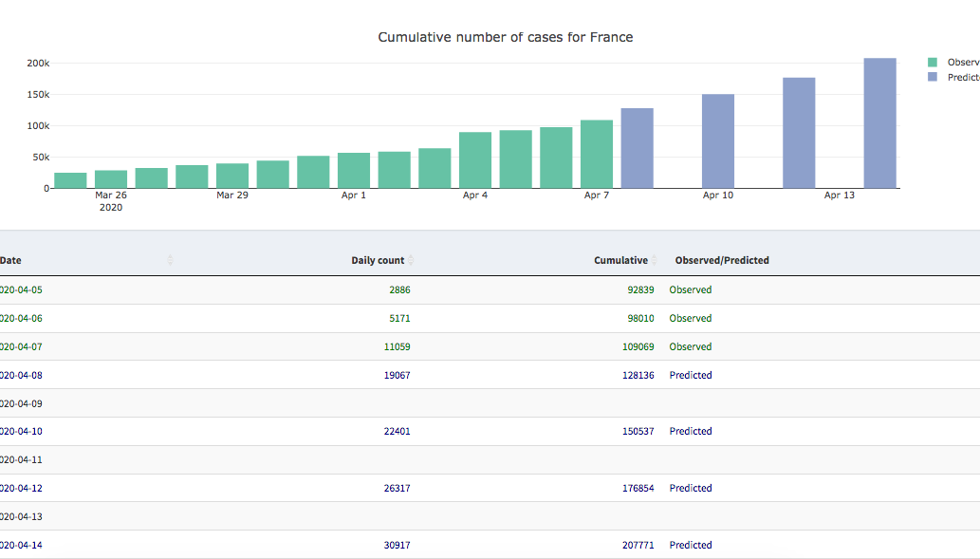Toggle Observed series via green legend swatch

point(933,62)
